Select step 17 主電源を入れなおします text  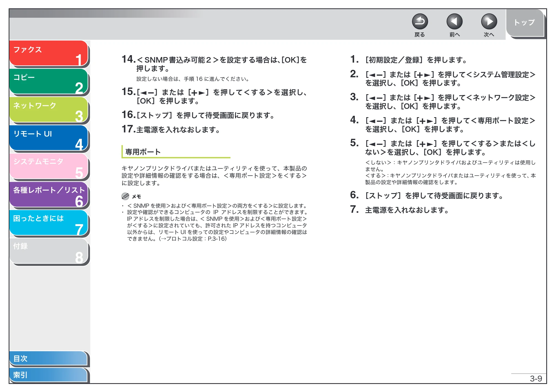(178, 130)
